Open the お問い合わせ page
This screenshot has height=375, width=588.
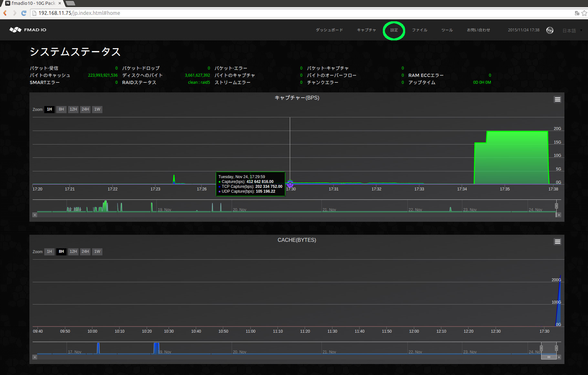pos(478,30)
